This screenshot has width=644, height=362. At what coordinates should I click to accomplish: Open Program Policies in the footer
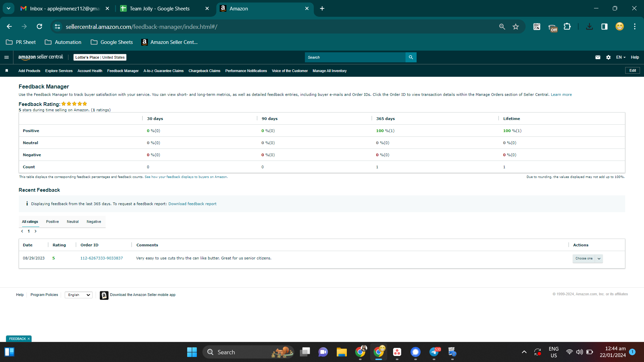(x=44, y=295)
